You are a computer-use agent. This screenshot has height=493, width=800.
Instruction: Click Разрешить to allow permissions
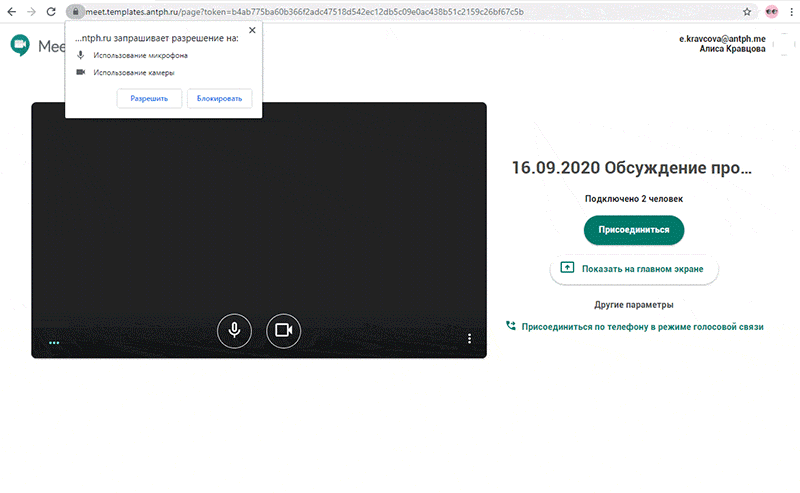click(149, 98)
